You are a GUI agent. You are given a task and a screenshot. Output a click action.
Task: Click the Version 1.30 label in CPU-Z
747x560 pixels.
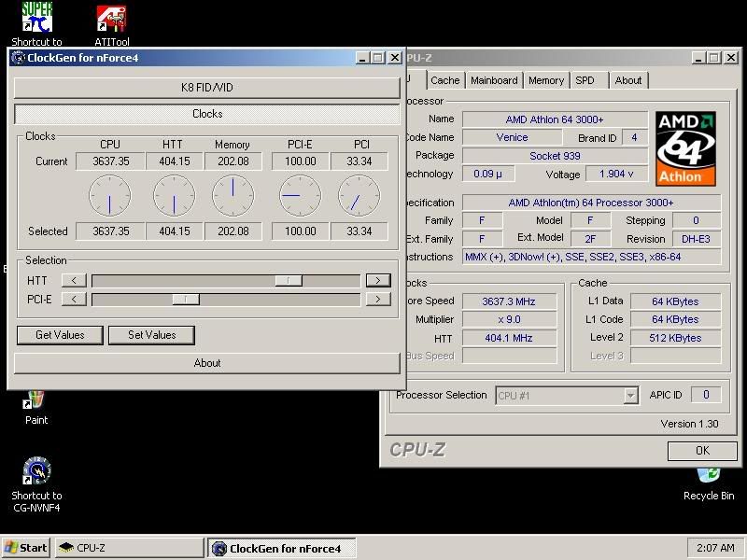click(x=689, y=424)
